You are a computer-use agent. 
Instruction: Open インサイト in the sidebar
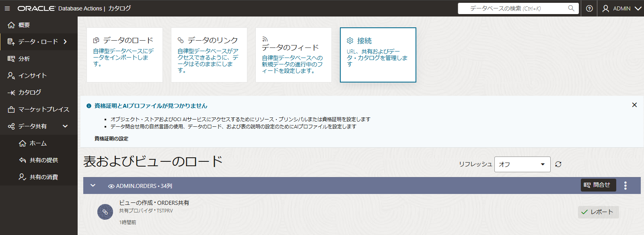pos(39,76)
